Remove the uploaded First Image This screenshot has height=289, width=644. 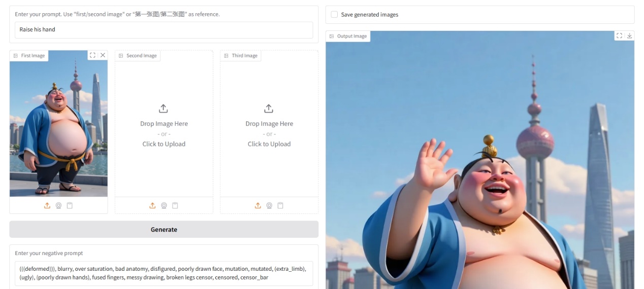(x=103, y=55)
